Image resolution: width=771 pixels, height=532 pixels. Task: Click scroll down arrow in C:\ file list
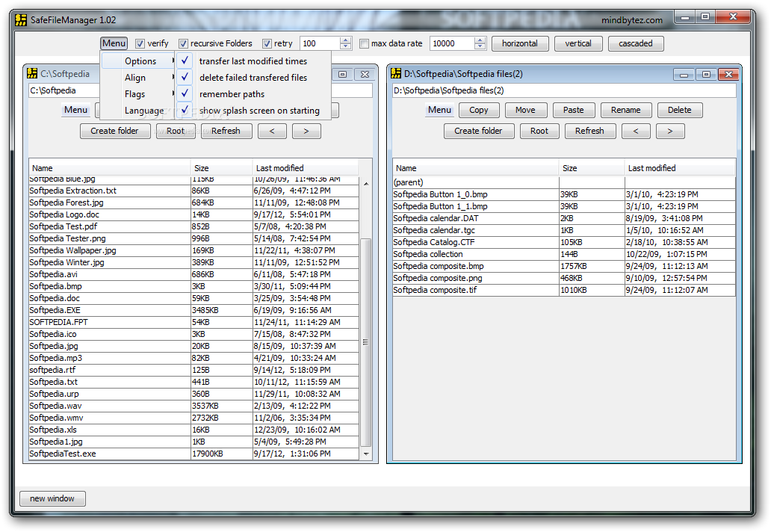click(x=366, y=454)
